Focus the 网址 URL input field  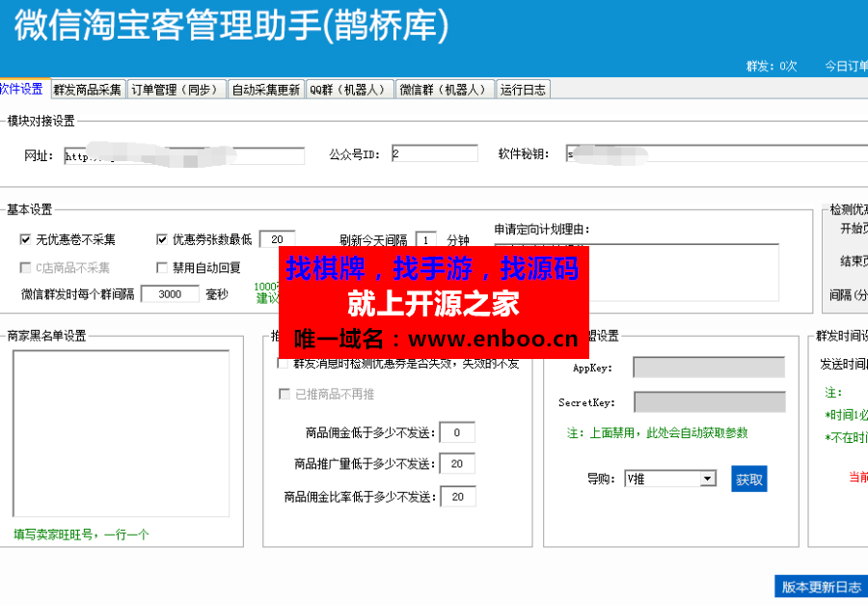(184, 156)
